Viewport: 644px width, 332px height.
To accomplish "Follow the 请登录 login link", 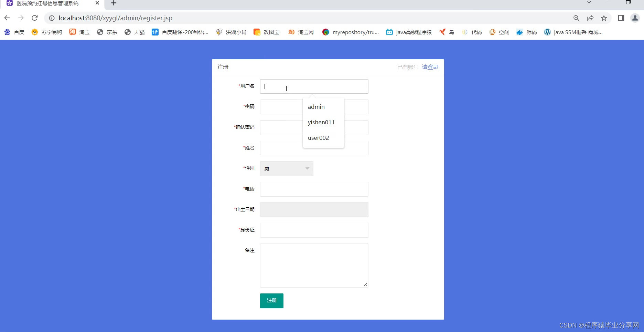I will pyautogui.click(x=430, y=67).
